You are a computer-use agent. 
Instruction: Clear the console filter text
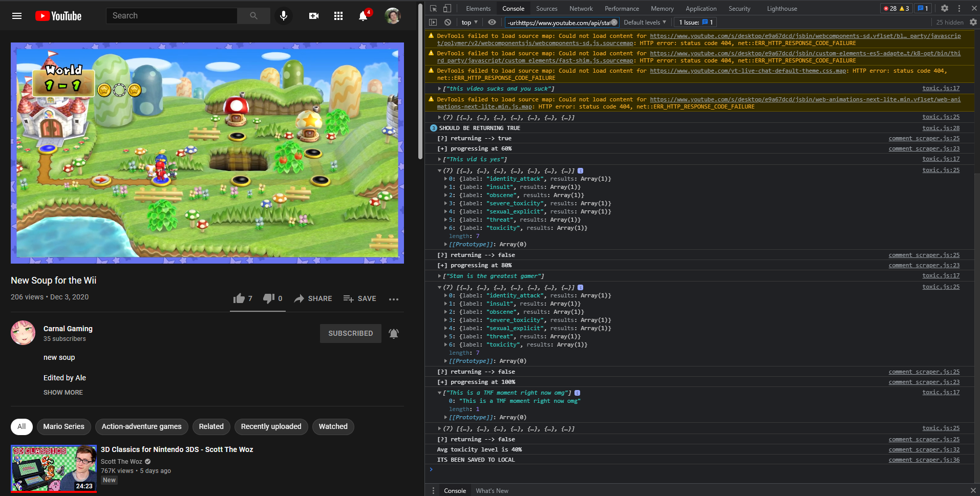[614, 23]
